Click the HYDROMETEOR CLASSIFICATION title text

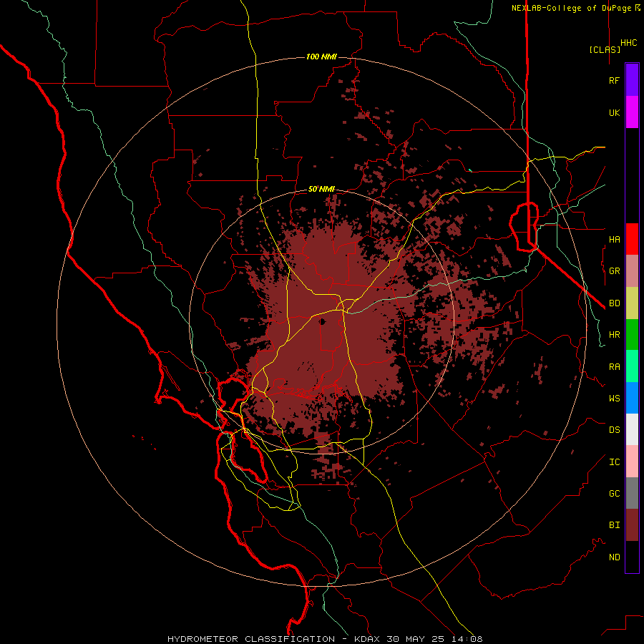251,639
